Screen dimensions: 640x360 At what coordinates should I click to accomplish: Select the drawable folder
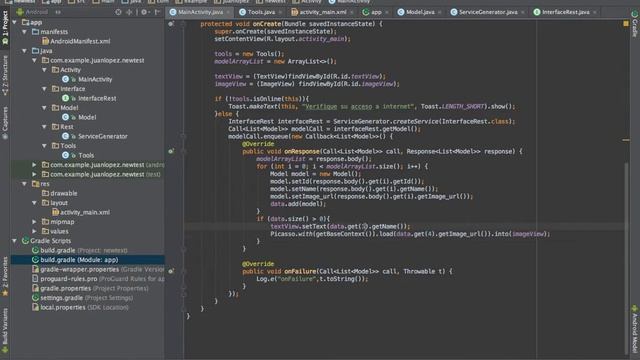tap(60, 193)
